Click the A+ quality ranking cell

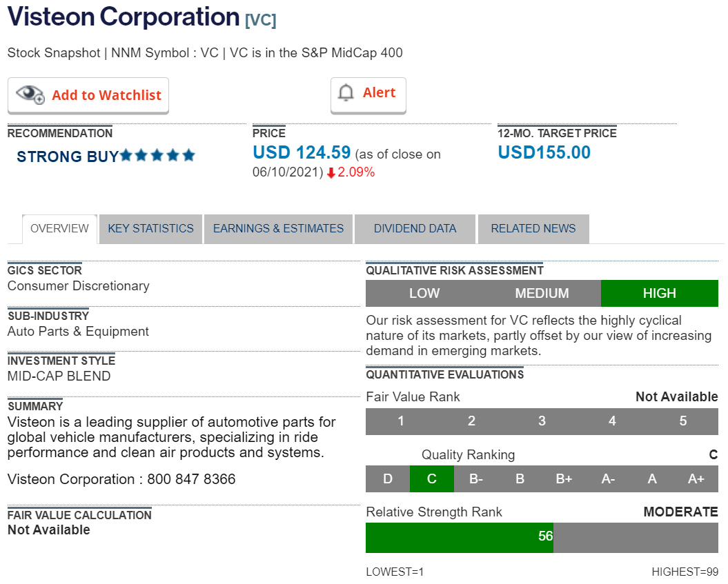[696, 479]
